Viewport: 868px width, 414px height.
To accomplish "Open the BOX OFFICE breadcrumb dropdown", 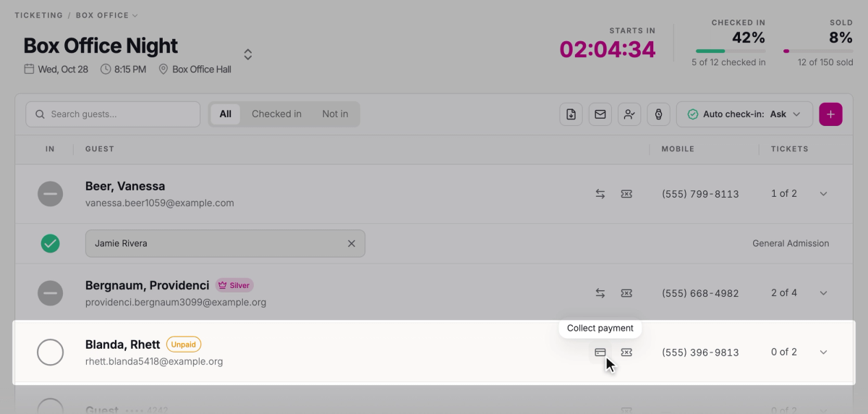I will pos(106,15).
